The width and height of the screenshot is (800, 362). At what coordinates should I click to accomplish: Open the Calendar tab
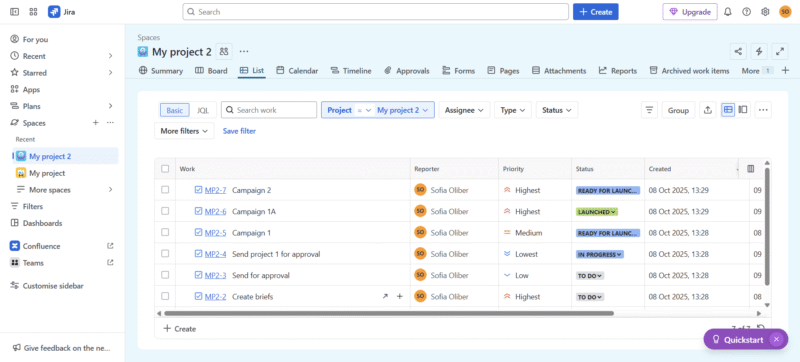(297, 71)
